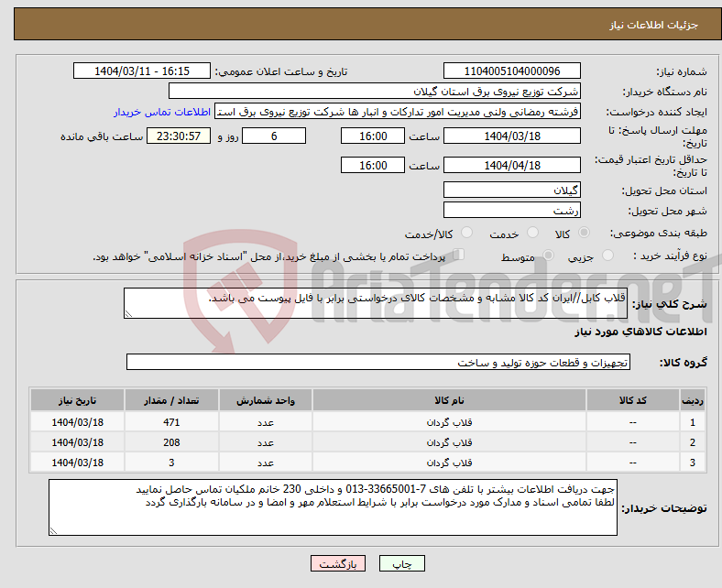722x588 pixels.
Task: Click the quantity 3 cell in the last row
Action: pyautogui.click(x=171, y=463)
